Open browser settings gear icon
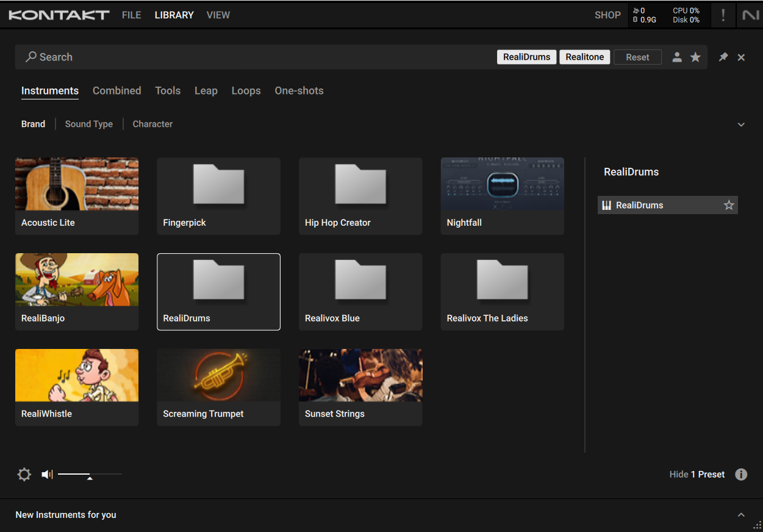763x532 pixels. (x=24, y=474)
